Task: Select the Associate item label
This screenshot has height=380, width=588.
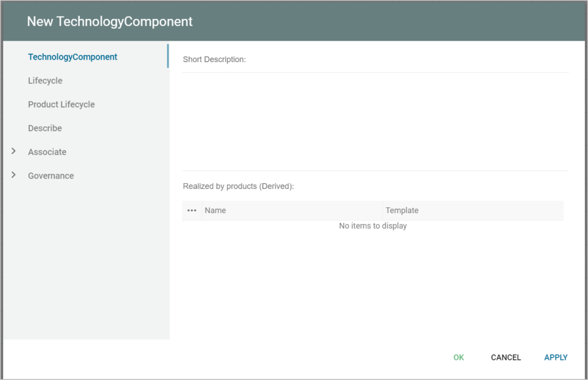Action: (x=47, y=152)
